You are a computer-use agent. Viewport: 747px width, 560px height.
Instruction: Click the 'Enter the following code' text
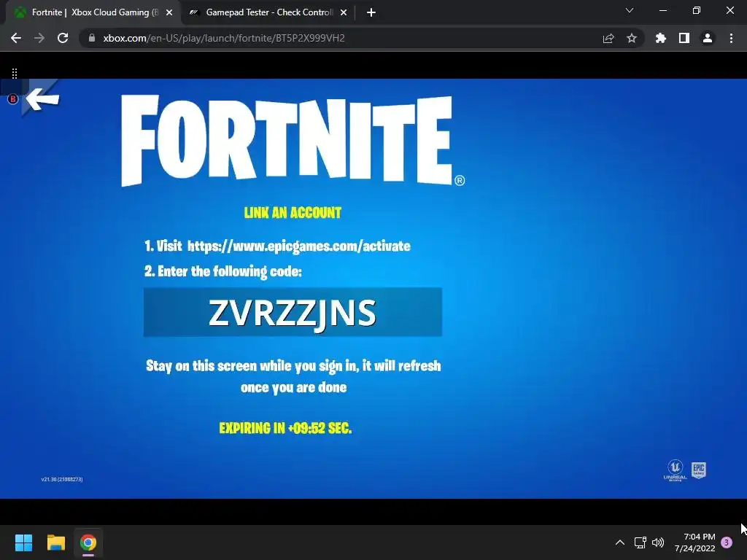pyautogui.click(x=223, y=271)
